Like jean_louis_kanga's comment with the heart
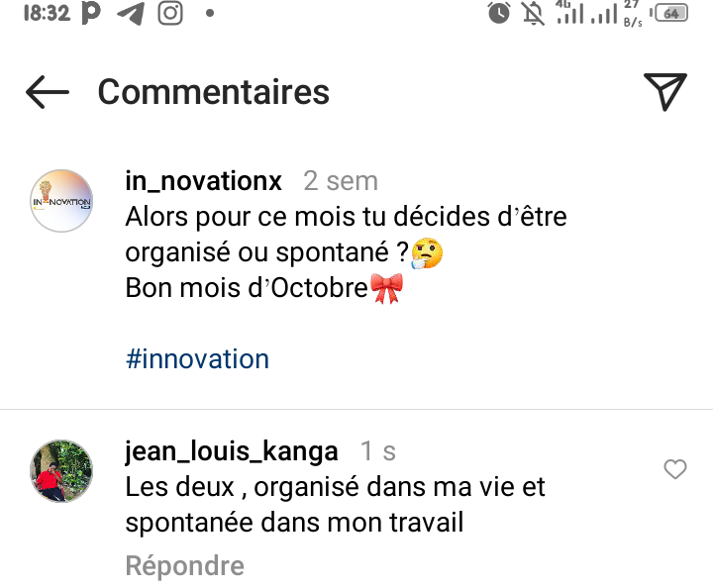713x588 pixels. tap(674, 470)
